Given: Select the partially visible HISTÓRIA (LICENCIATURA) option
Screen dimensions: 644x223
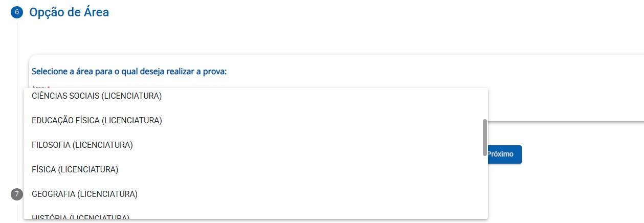Looking at the screenshot, I should [x=80, y=217].
